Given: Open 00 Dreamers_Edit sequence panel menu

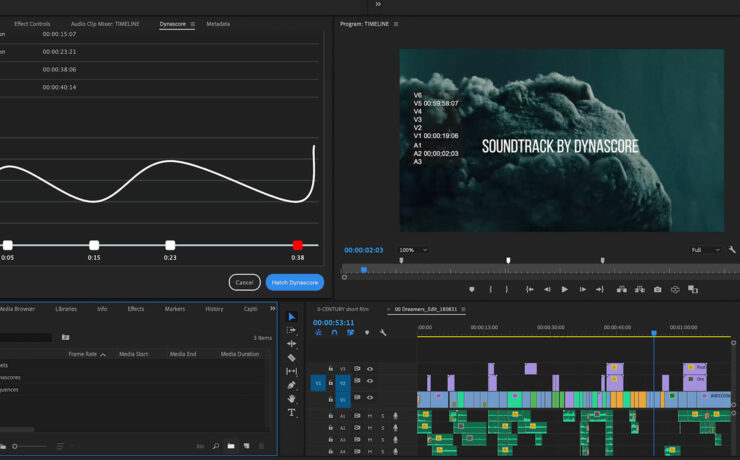Looking at the screenshot, I should [463, 309].
